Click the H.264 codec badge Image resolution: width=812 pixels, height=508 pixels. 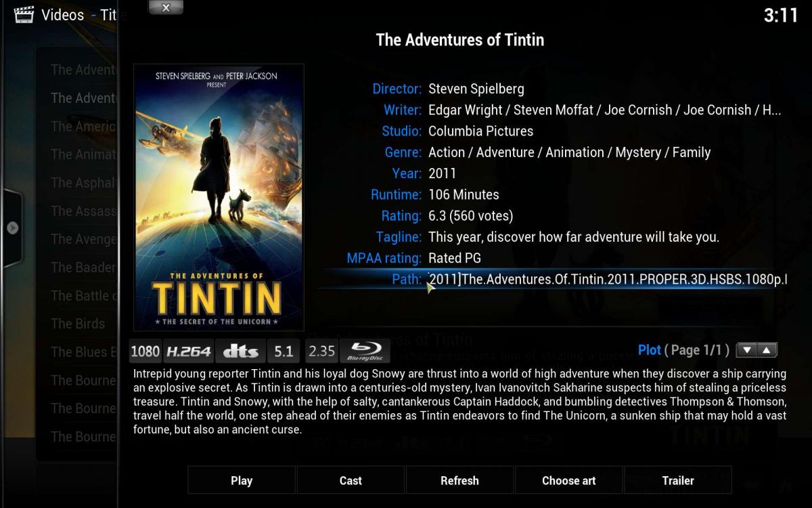point(188,351)
